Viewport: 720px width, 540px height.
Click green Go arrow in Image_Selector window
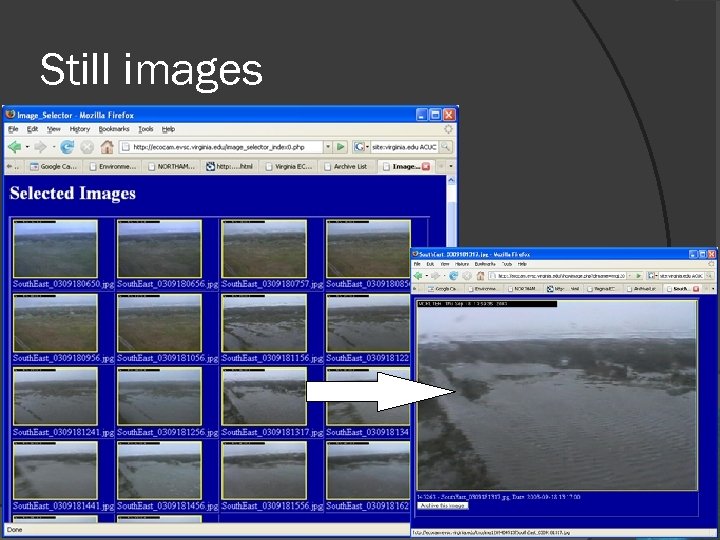[x=340, y=147]
